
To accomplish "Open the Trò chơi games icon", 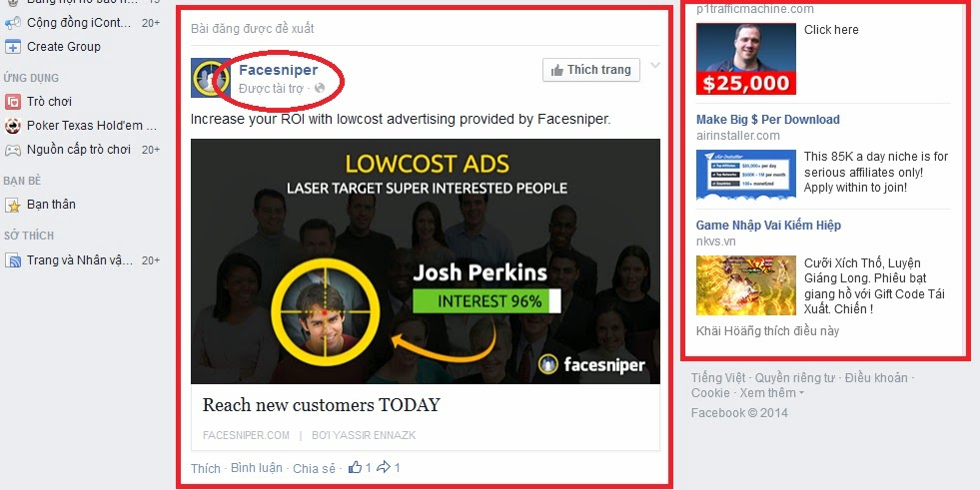I will (x=13, y=101).
